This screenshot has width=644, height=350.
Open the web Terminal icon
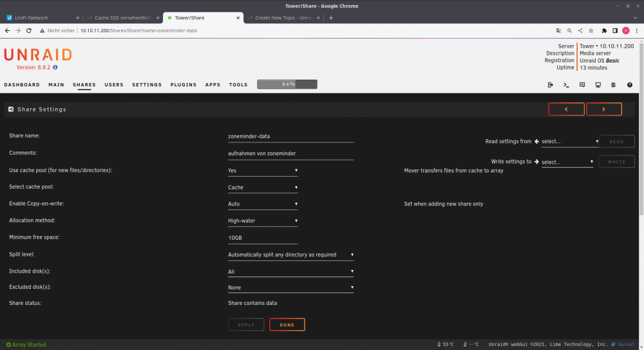[566, 84]
